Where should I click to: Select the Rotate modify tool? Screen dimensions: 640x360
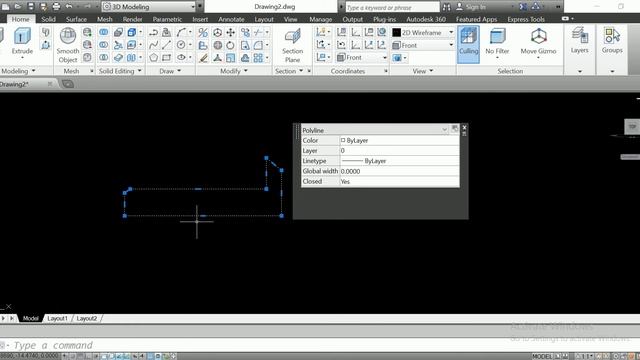click(231, 45)
